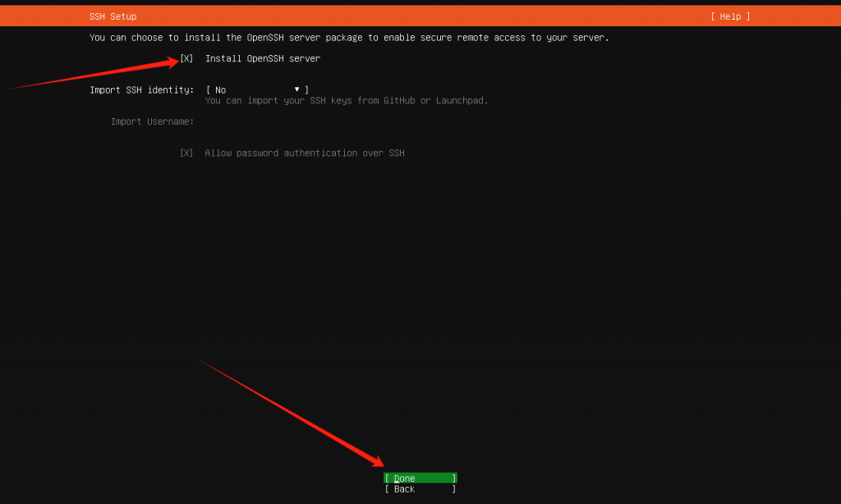Click the GitHub or Launchpad hint text
This screenshot has width=841, height=504.
(x=347, y=101)
